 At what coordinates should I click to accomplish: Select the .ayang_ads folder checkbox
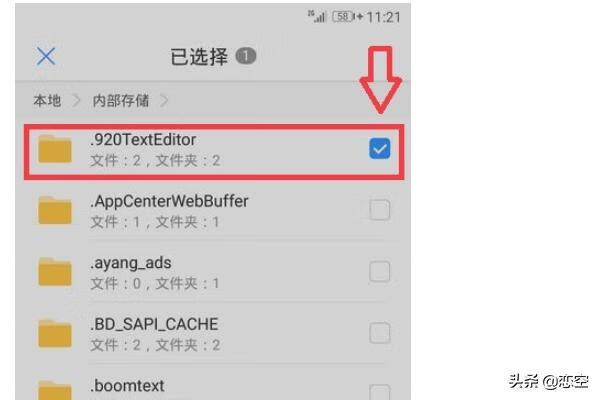pyautogui.click(x=380, y=271)
